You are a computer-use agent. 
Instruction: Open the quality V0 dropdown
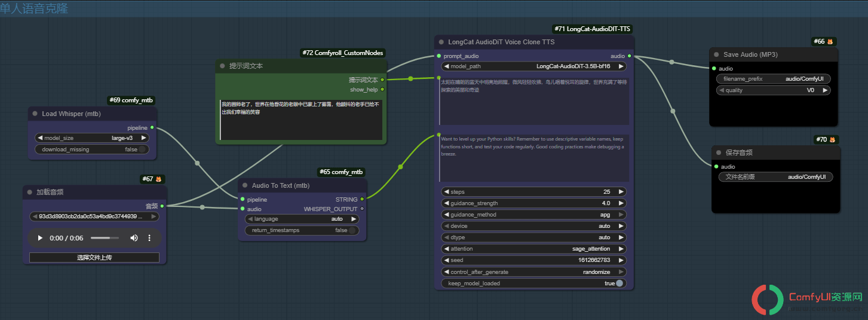click(x=773, y=90)
